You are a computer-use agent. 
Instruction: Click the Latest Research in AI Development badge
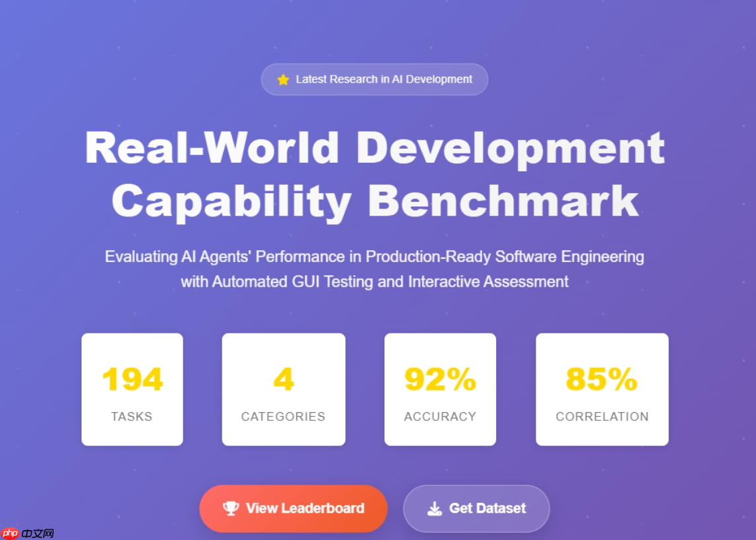click(x=374, y=79)
